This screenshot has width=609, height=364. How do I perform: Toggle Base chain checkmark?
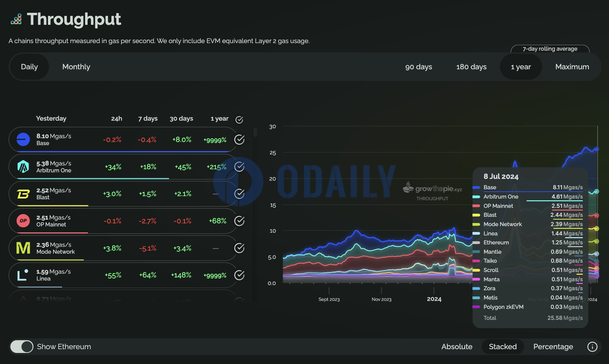click(x=239, y=140)
